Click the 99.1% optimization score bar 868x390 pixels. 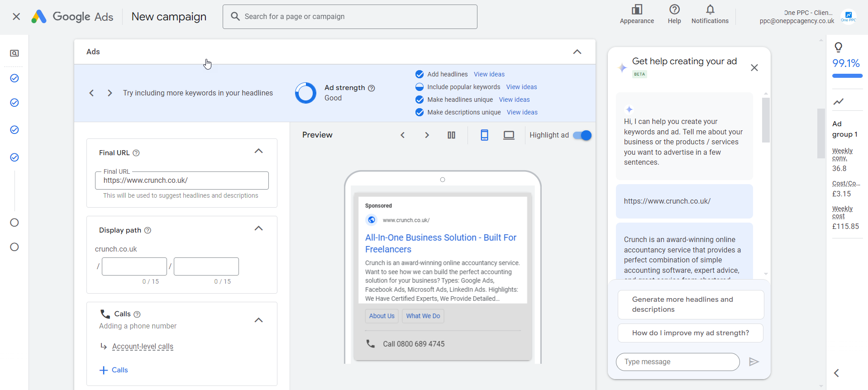(847, 76)
